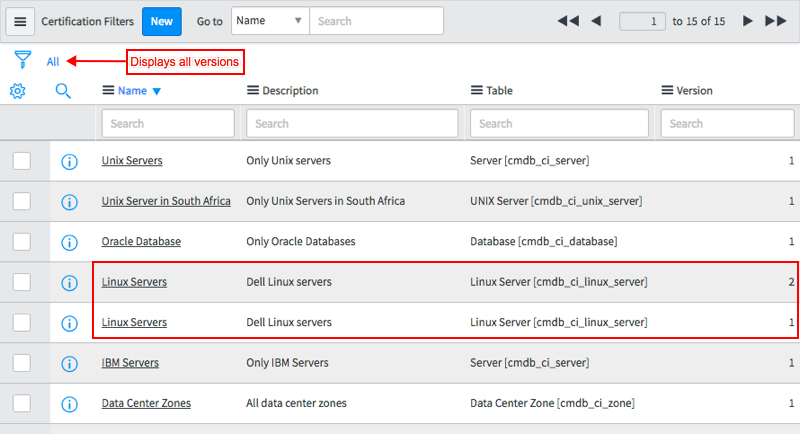Image resolution: width=800 pixels, height=434 pixels.
Task: Click the page number field
Action: pyautogui.click(x=642, y=21)
